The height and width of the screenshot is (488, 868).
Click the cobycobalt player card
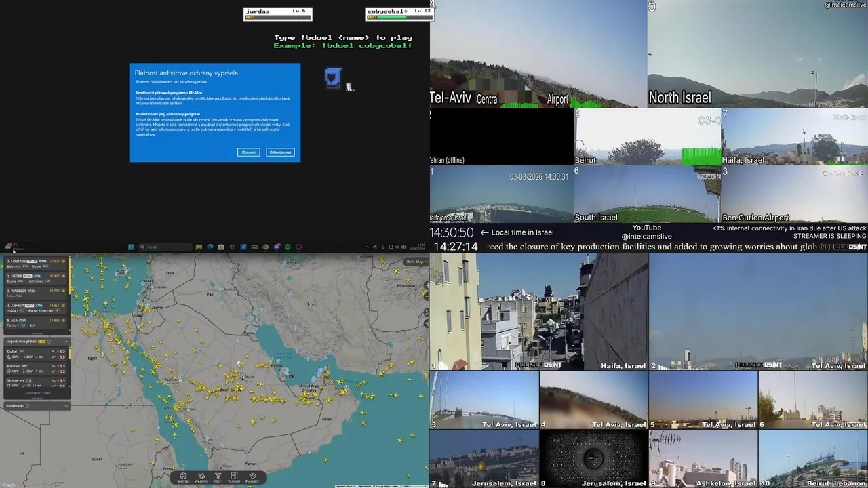click(399, 14)
